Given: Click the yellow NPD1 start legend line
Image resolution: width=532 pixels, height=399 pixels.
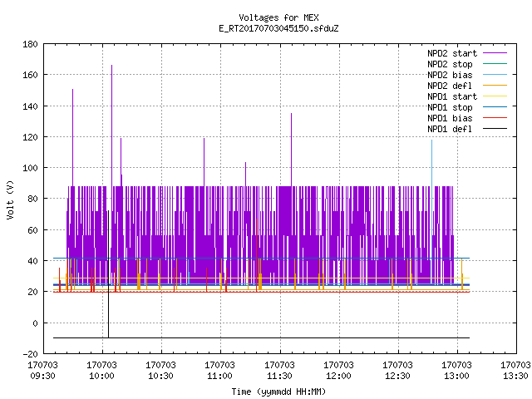Looking at the screenshot, I should (x=495, y=96).
